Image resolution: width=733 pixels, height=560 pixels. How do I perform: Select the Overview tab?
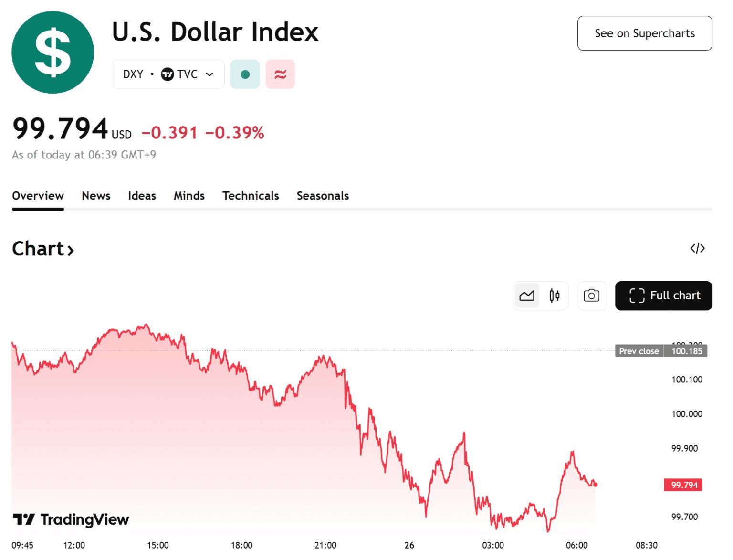[x=38, y=196]
